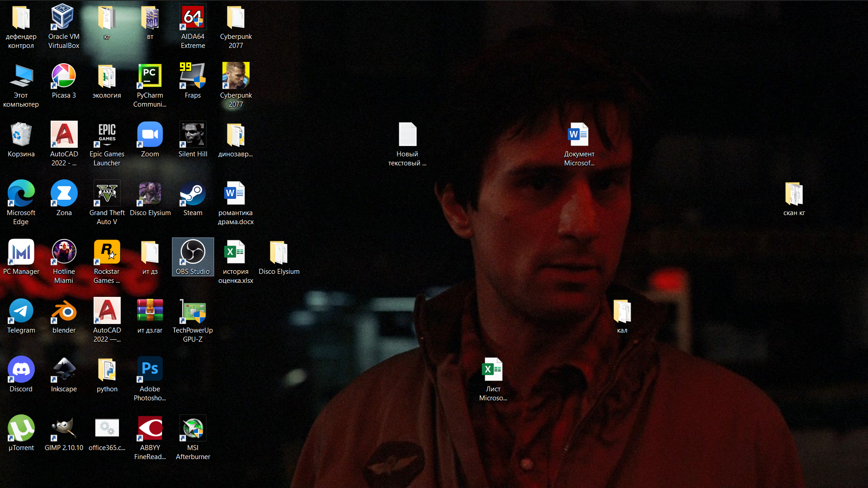
Task: Click the Новый текстовый document file
Action: 407,144
